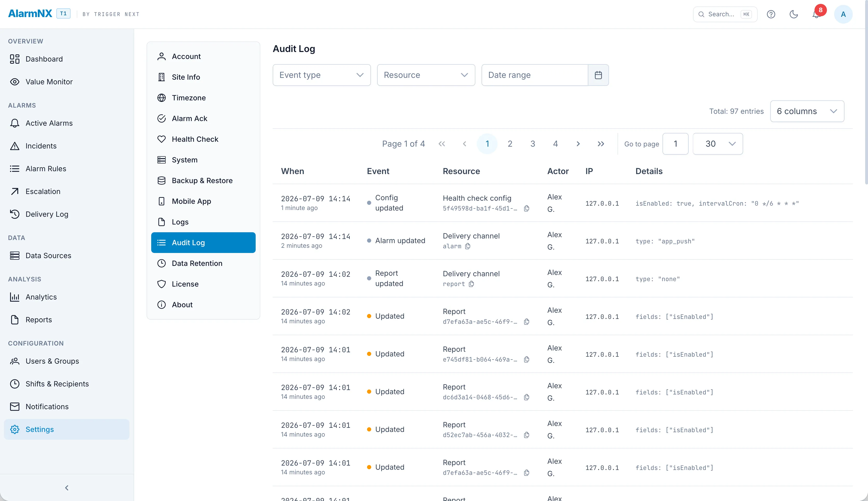Go to next page with right chevron
Screen dimensions: 868x501
pos(578,144)
